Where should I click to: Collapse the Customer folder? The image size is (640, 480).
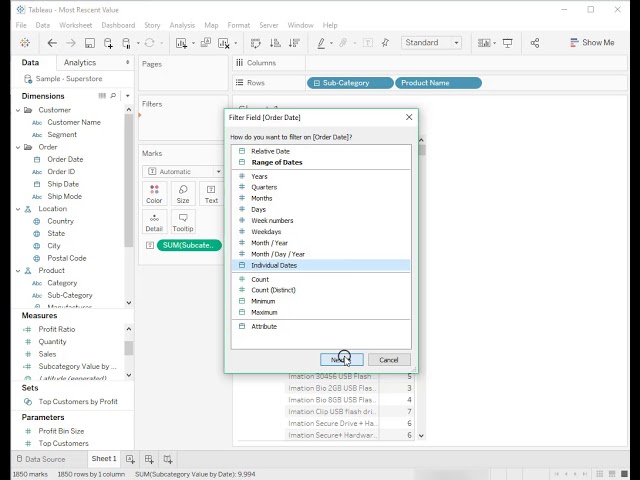[18, 110]
